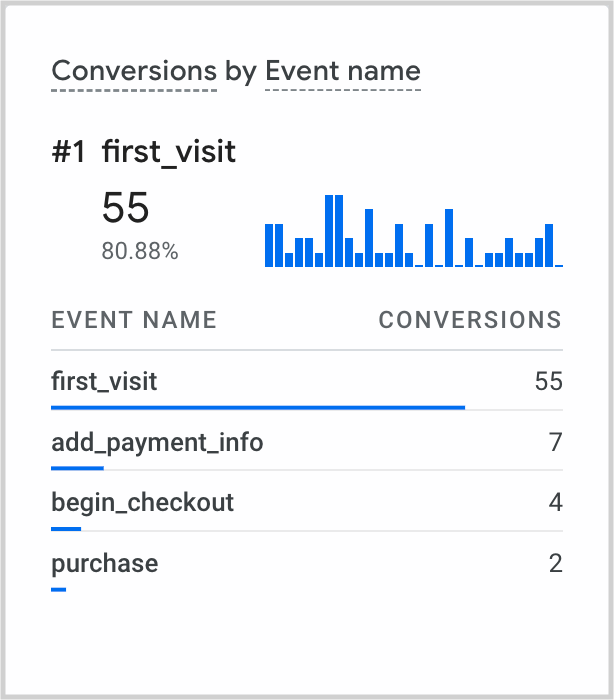Screen dimensions: 614x700
Task: Click the CONVERSIONS column header
Action: tap(470, 320)
